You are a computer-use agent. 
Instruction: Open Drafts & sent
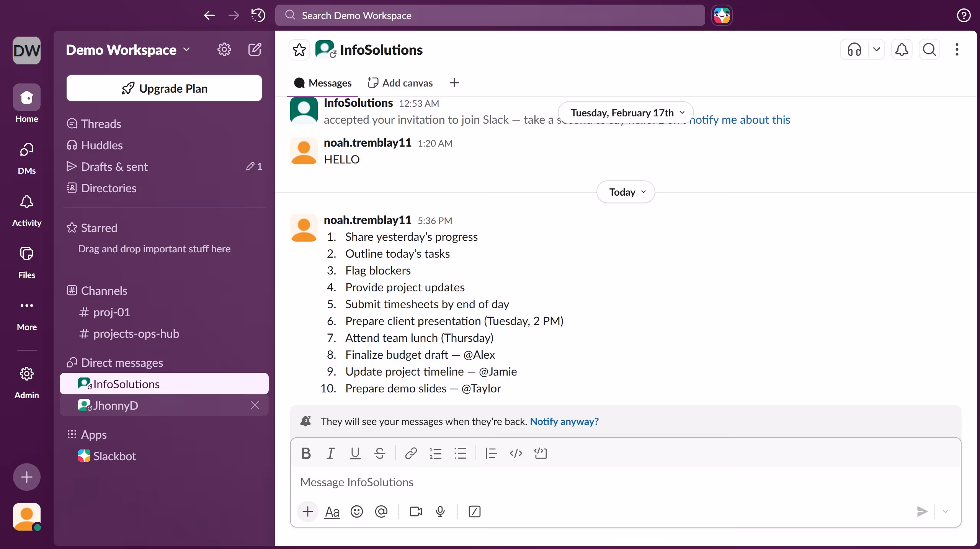click(164, 167)
